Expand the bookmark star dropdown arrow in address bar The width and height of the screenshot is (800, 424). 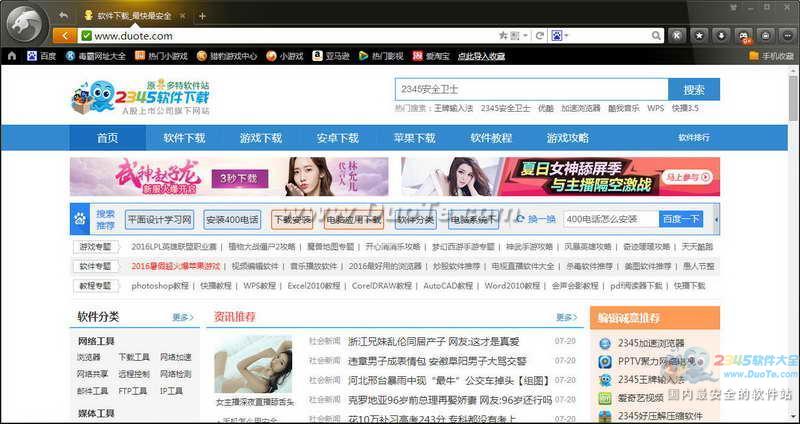pyautogui.click(x=526, y=36)
